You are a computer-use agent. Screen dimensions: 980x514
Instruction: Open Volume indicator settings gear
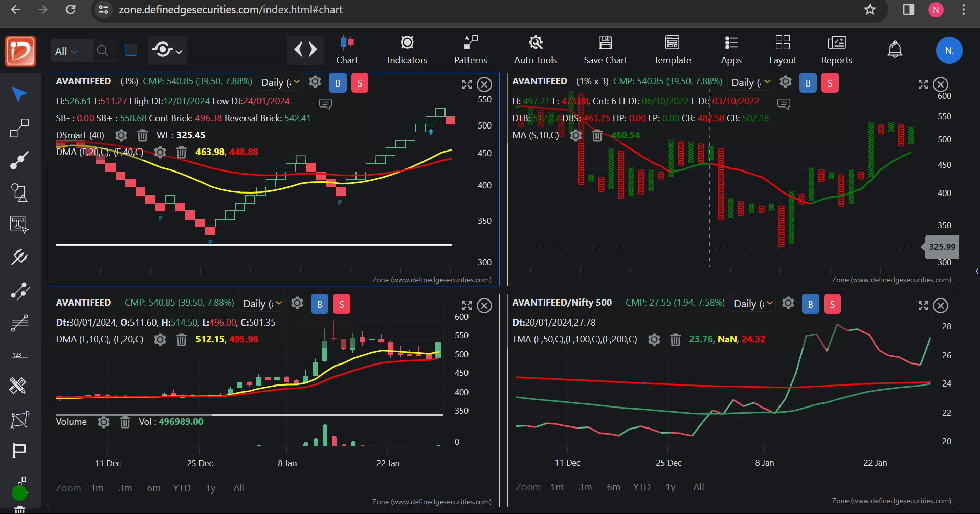[x=104, y=422]
